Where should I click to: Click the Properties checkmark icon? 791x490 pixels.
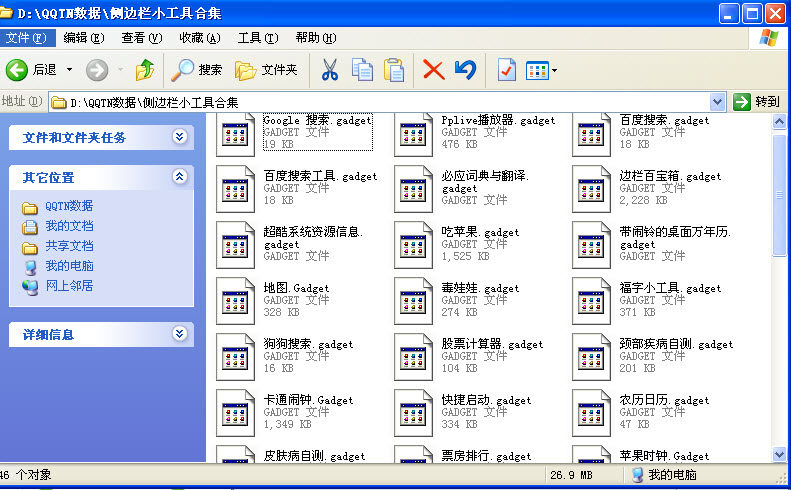[x=506, y=70]
